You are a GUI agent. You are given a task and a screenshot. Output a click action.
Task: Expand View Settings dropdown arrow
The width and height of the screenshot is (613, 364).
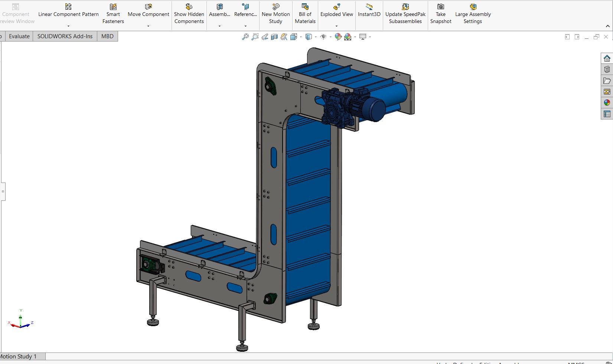[x=370, y=37]
